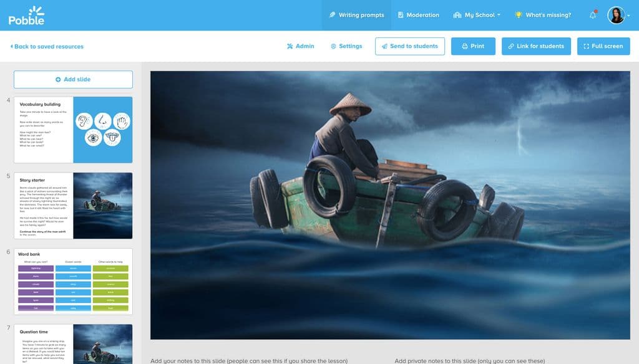
Task: Open the What's missing? page
Action: [543, 15]
